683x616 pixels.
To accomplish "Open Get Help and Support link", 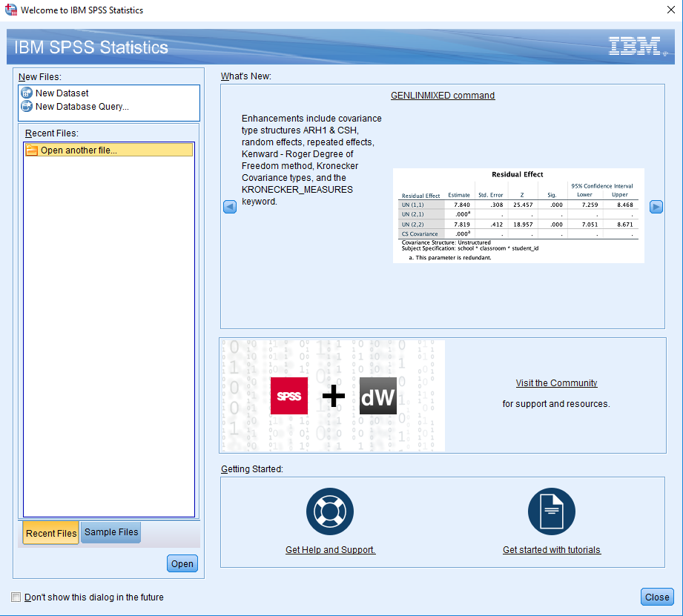I will coord(331,550).
